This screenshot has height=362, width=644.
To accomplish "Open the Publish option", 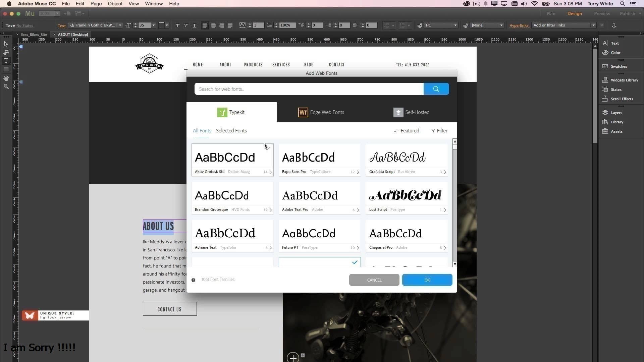I will tap(627, 14).
